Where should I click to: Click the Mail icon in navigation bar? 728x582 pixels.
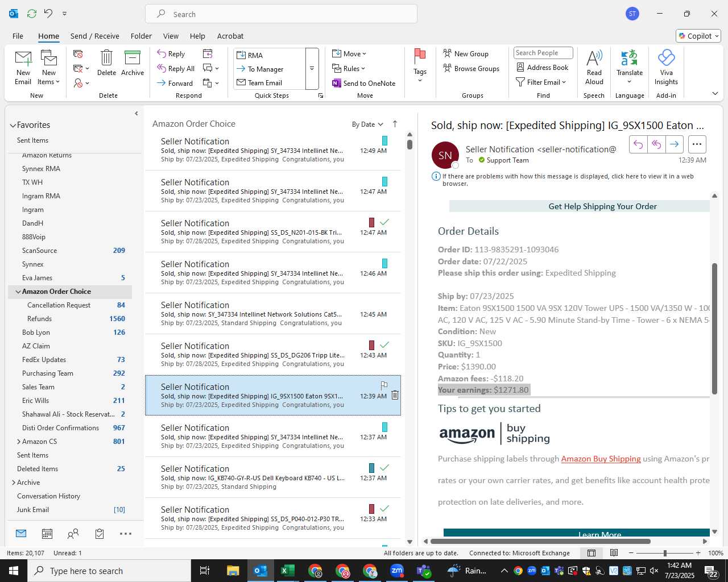point(21,534)
